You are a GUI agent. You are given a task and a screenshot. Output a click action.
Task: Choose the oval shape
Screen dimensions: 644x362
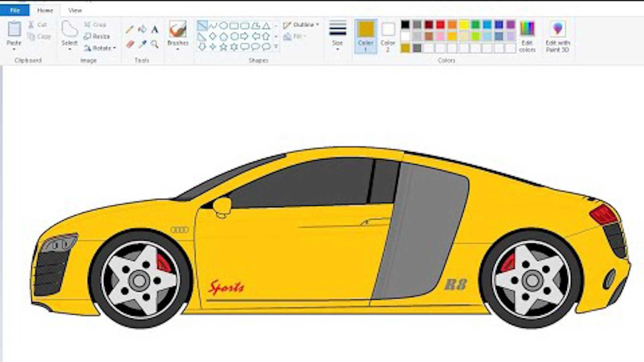224,25
